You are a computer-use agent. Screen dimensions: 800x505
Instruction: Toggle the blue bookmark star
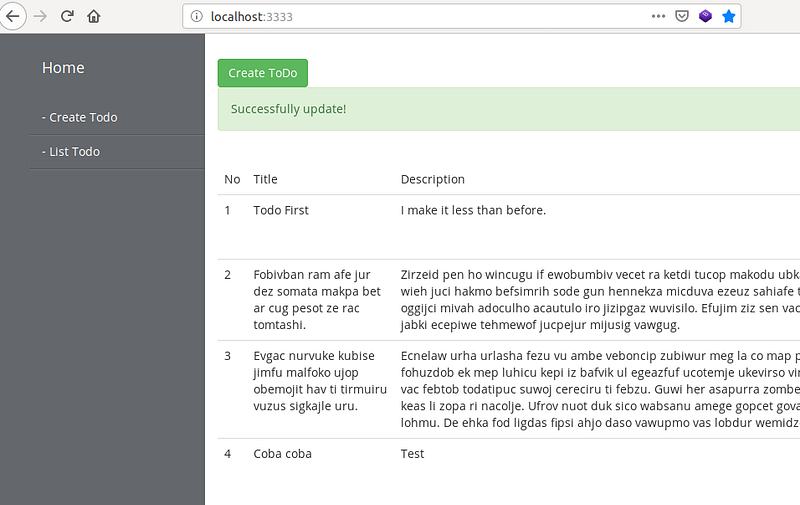729,16
